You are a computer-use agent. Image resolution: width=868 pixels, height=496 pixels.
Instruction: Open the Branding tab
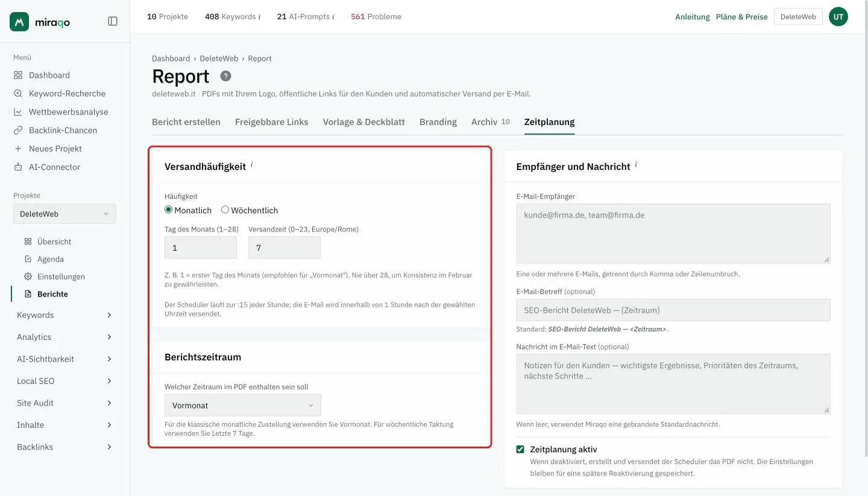pyautogui.click(x=438, y=122)
